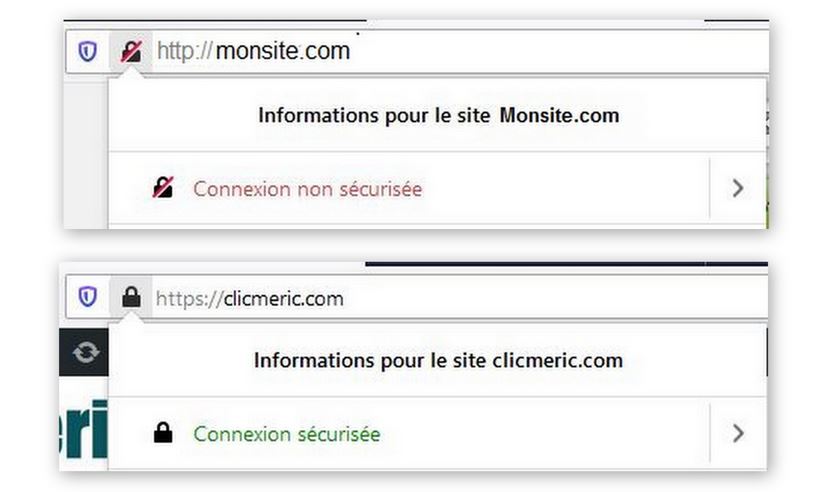The image size is (833, 492).
Task: Click the black padlock in clicmeric.com address bar
Action: pos(131,296)
